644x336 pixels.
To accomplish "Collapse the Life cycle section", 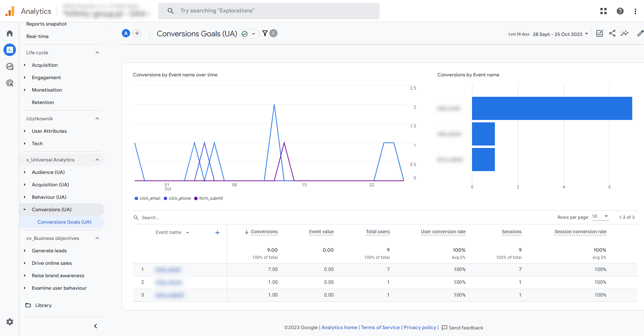I will pos(97,52).
